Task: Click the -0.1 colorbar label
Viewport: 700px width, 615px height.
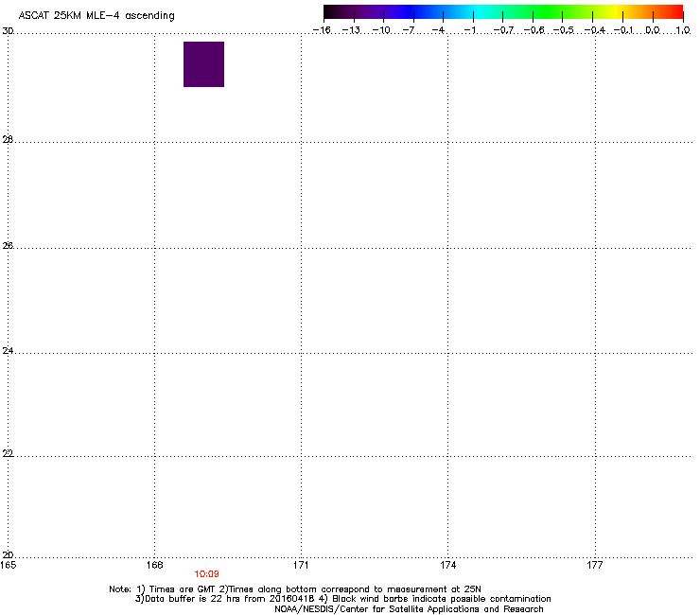Action: [623, 30]
